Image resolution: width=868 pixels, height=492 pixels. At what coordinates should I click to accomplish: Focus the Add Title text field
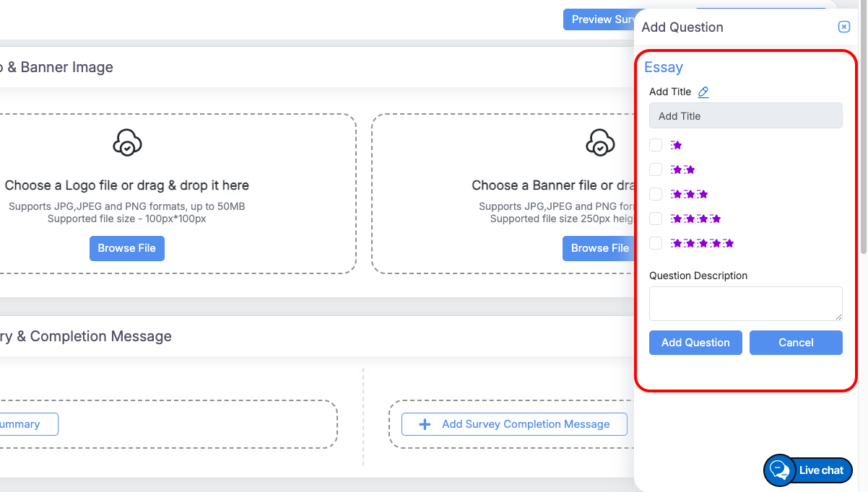pyautogui.click(x=745, y=115)
